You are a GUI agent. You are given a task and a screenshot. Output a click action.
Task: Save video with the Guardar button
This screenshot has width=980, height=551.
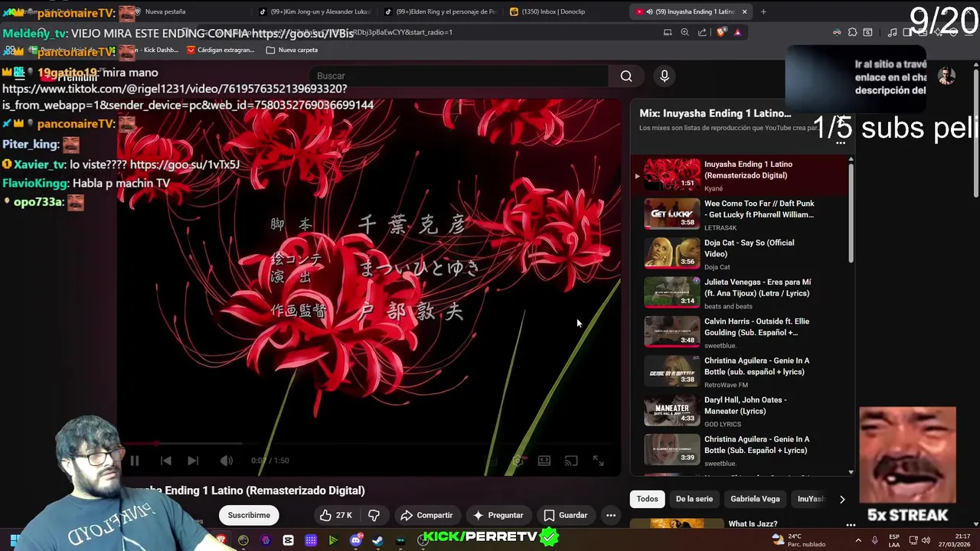565,515
